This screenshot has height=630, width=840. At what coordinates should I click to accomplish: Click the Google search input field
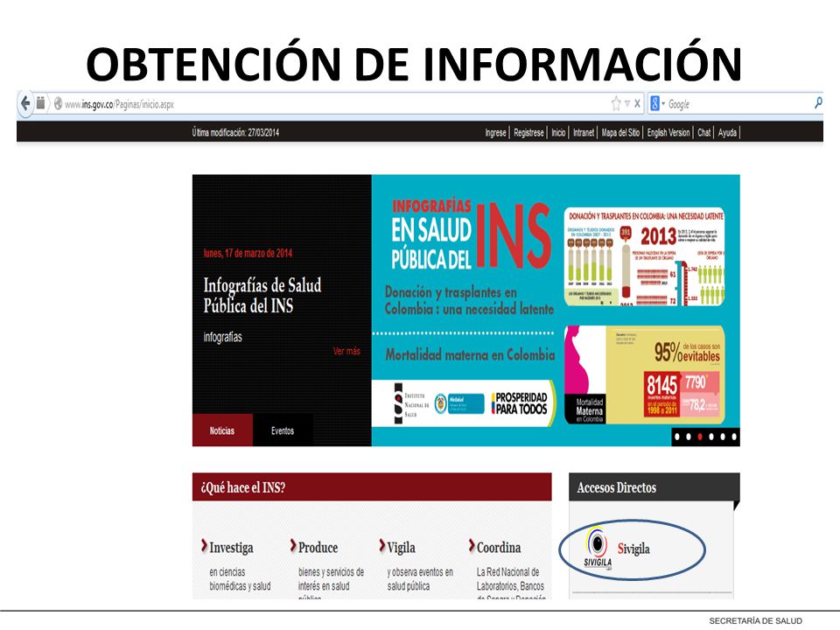[739, 104]
